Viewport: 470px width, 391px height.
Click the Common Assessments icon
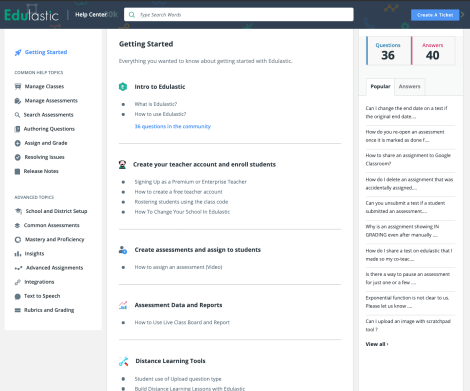17,225
